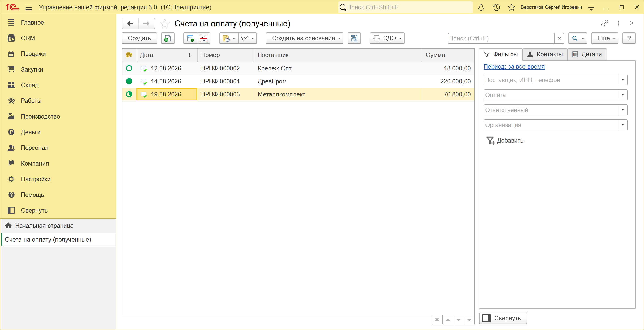
Task: Select Металлкомплект supplier cell
Action: coord(338,94)
